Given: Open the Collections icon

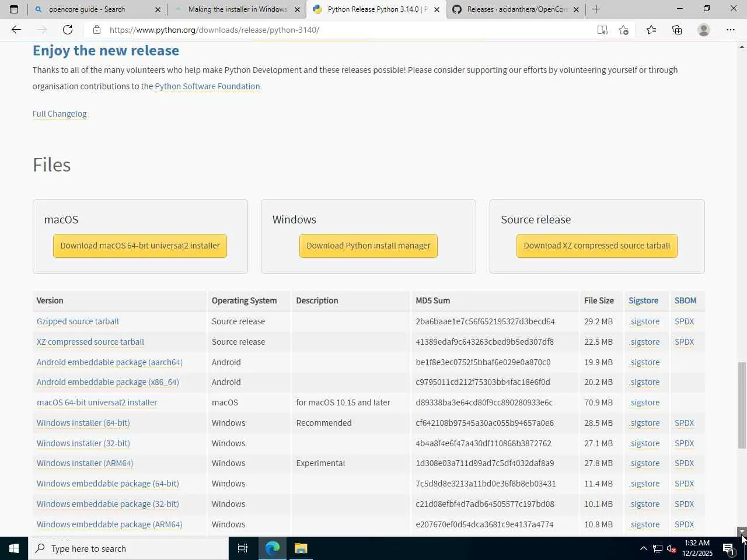Looking at the screenshot, I should pyautogui.click(x=677, y=30).
